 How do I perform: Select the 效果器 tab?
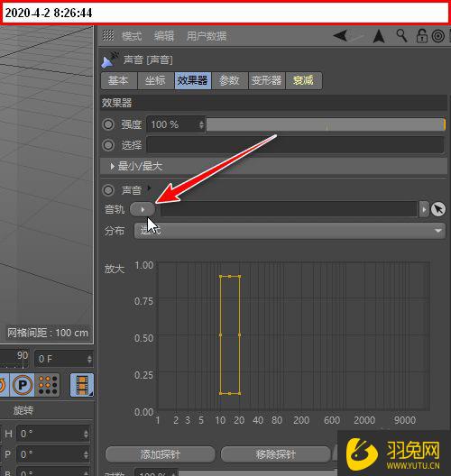pos(193,80)
